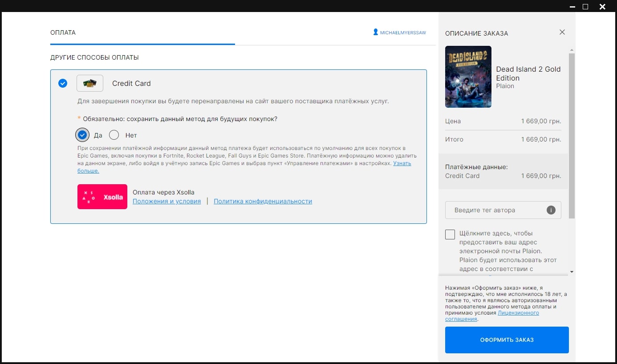
Task: Click the "Введите тег автора" input field
Action: pyautogui.click(x=503, y=210)
